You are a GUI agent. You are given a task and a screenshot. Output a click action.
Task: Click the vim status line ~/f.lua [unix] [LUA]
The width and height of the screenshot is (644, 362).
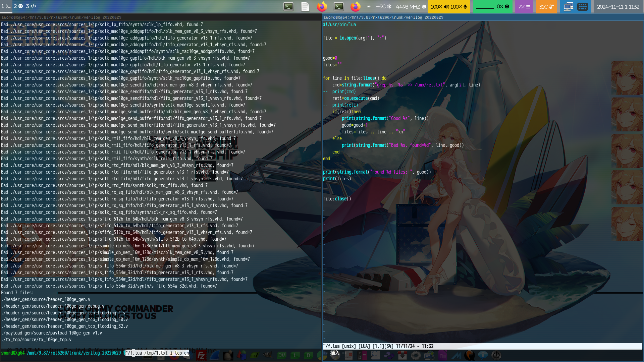(x=482, y=346)
